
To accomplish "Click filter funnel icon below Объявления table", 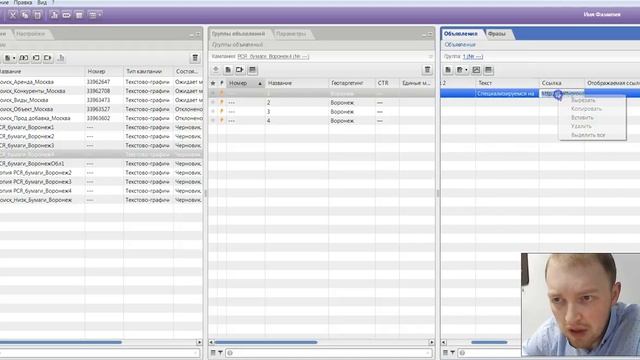I will pos(452,353).
